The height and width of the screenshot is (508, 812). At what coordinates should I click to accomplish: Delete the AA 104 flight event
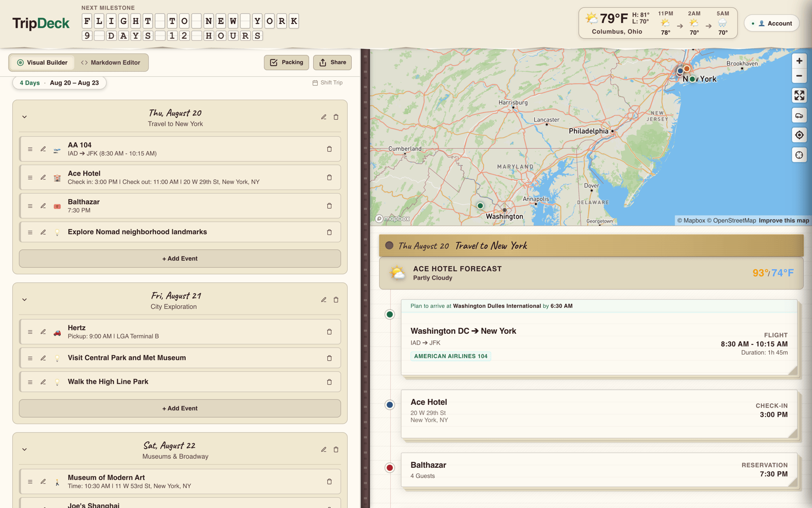pos(329,149)
